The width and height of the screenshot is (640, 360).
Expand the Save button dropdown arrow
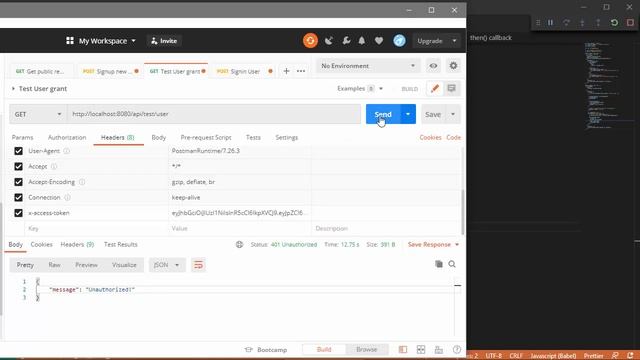pos(453,114)
